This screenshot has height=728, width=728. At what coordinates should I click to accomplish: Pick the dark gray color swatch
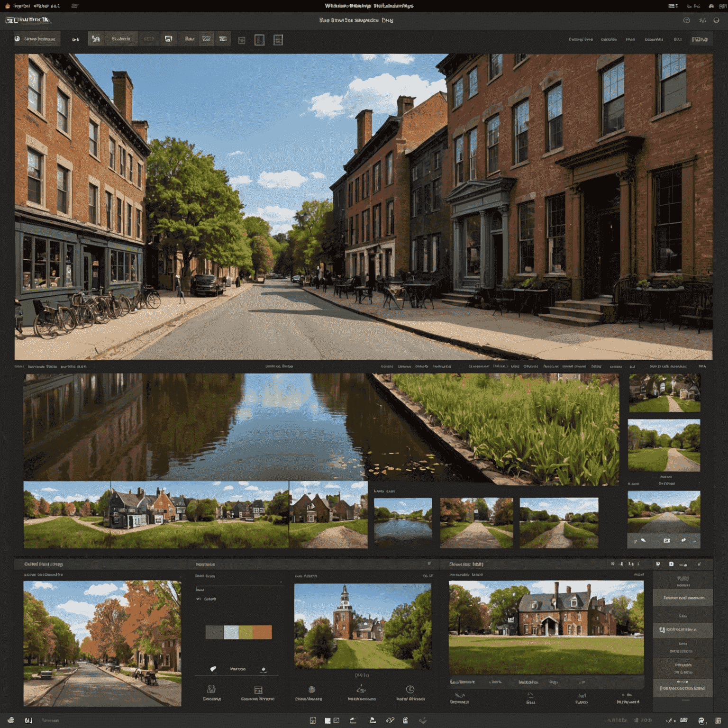click(x=214, y=632)
